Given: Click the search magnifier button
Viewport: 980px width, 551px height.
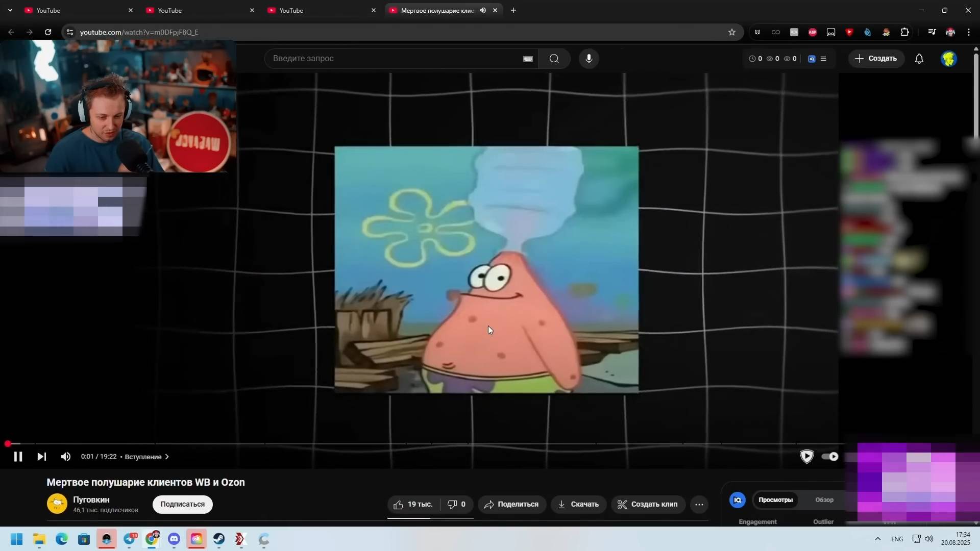Looking at the screenshot, I should click(554, 59).
